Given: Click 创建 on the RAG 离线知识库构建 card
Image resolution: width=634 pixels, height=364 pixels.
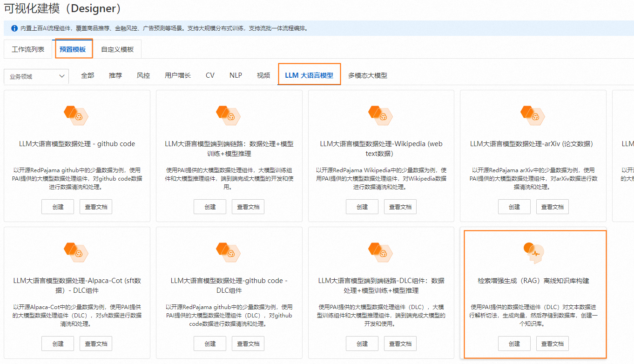Looking at the screenshot, I should (514, 344).
